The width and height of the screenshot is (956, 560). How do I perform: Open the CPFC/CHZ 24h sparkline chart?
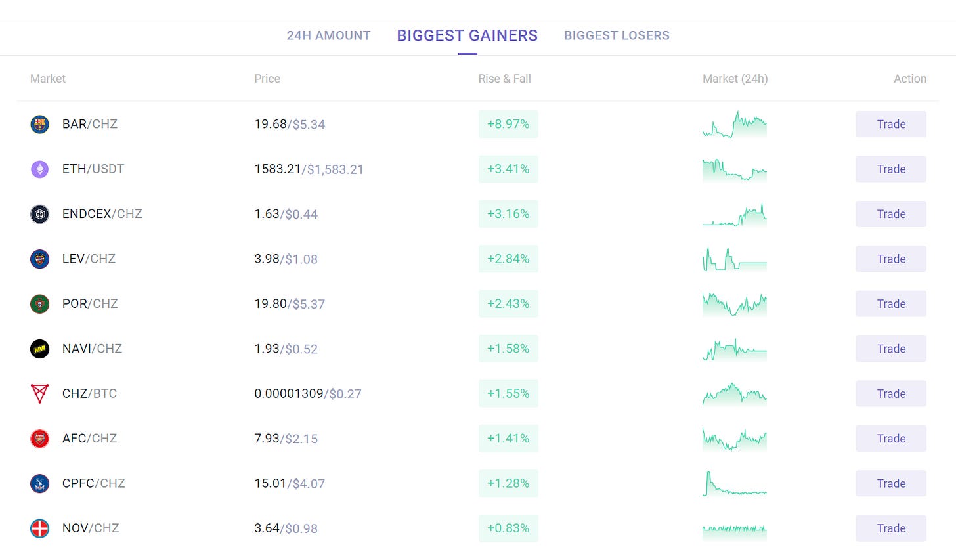tap(735, 483)
